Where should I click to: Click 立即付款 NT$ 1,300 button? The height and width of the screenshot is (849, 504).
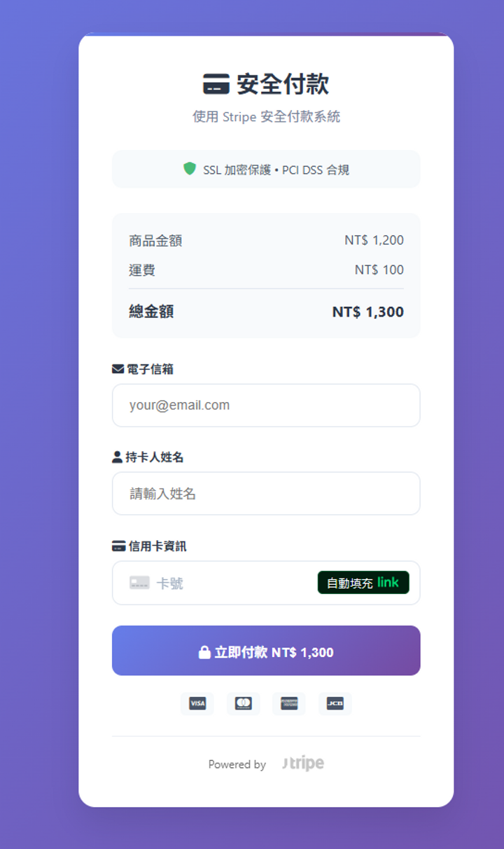(x=266, y=651)
